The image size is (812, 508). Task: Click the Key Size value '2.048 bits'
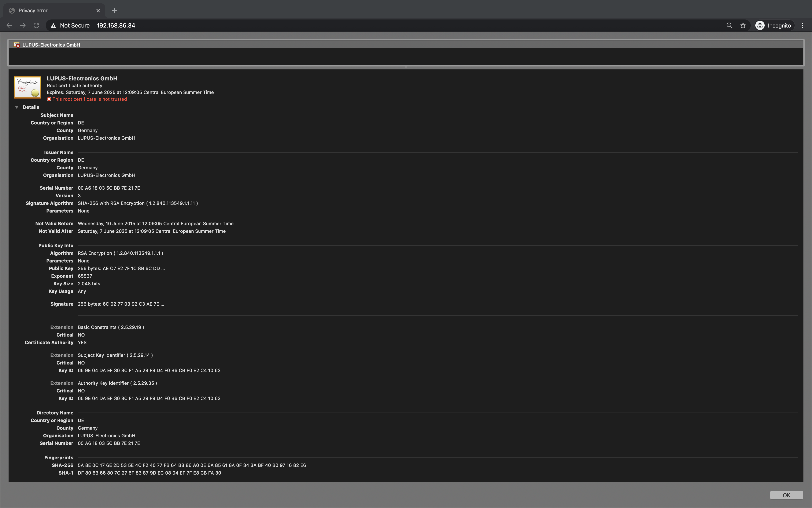[x=89, y=284]
